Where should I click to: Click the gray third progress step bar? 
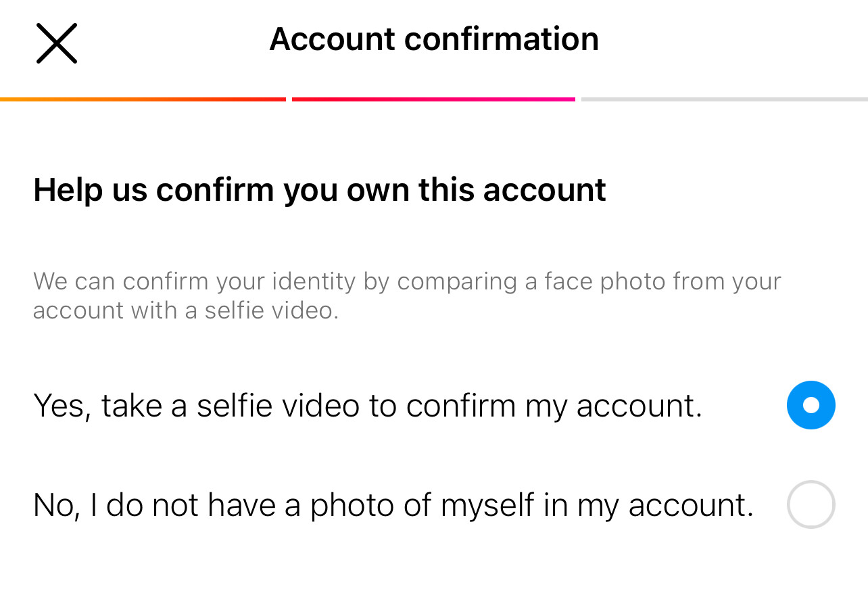pyautogui.click(x=725, y=99)
